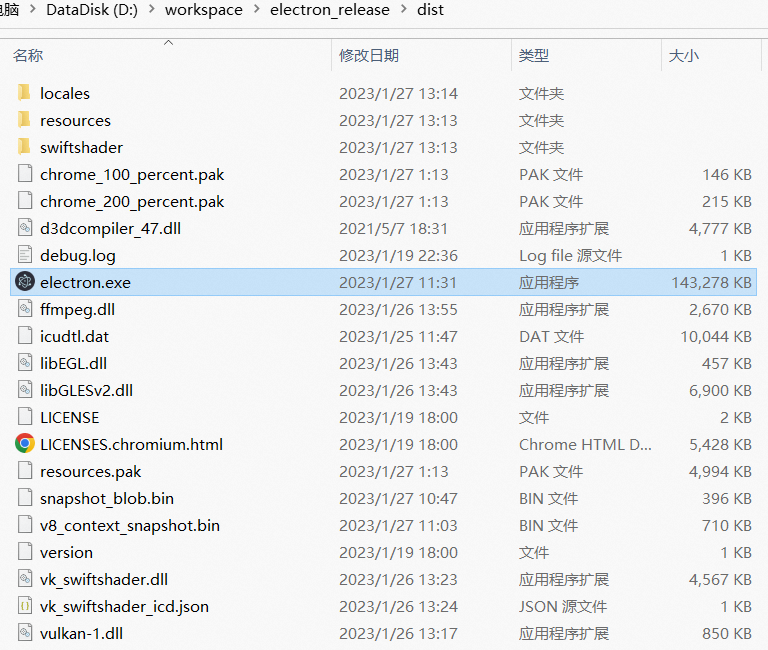Click the resources.pak file icon
The height and width of the screenshot is (650, 768).
[25, 471]
